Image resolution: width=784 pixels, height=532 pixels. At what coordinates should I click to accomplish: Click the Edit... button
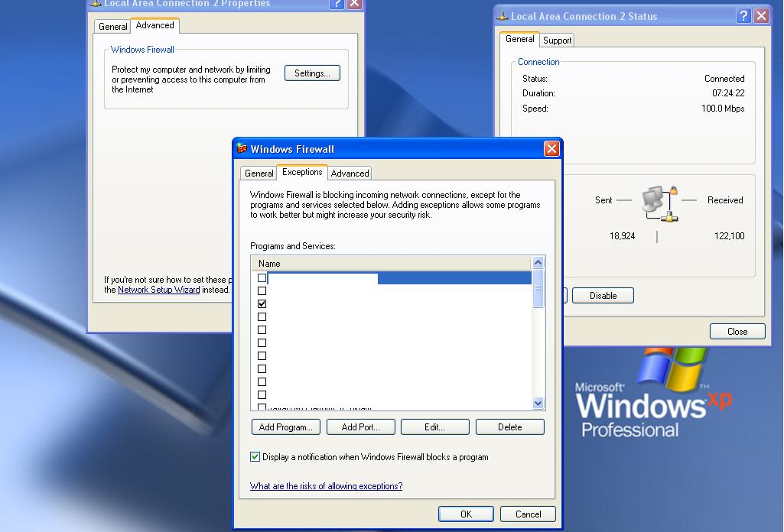point(435,427)
